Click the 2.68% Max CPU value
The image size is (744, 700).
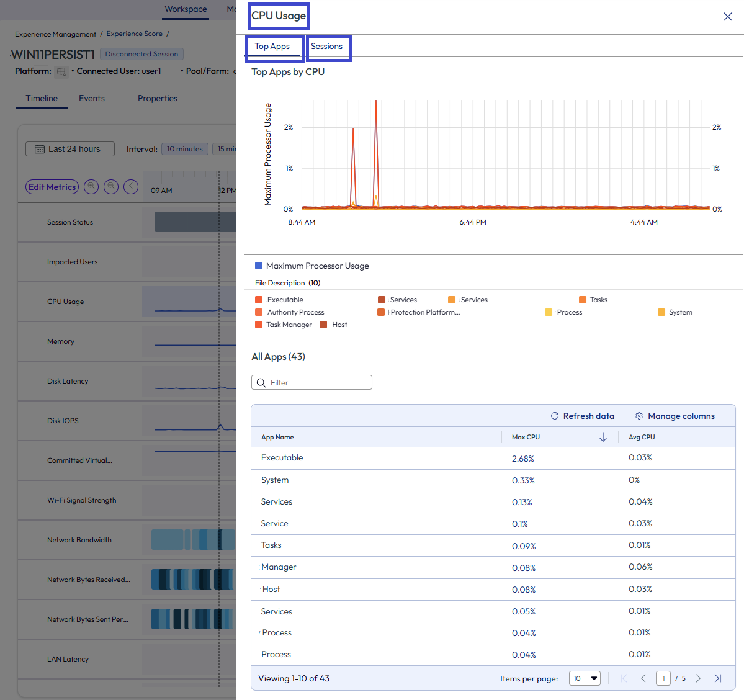523,459
